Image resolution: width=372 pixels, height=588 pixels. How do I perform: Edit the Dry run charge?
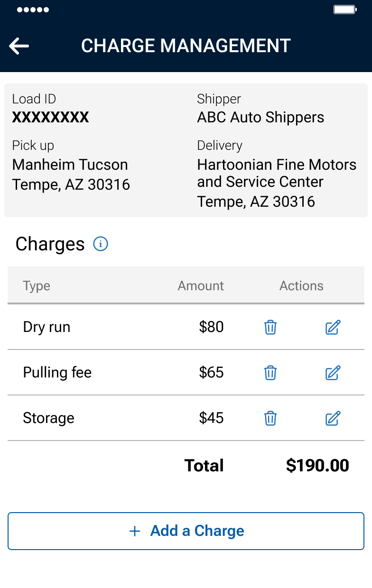333,327
